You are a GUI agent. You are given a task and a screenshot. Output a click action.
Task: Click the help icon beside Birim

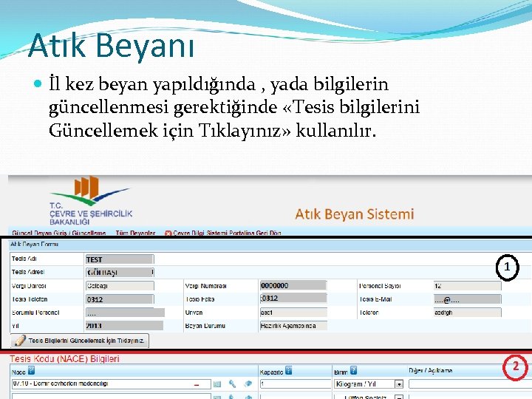[x=353, y=370]
